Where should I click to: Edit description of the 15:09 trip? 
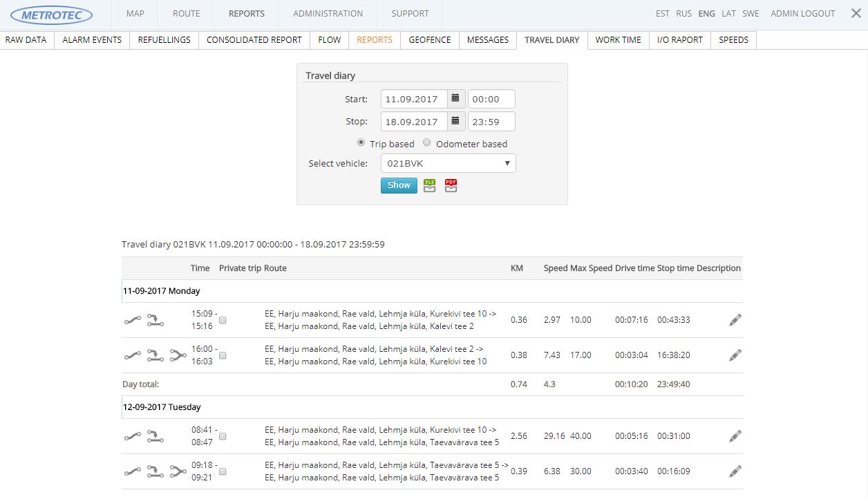point(735,320)
